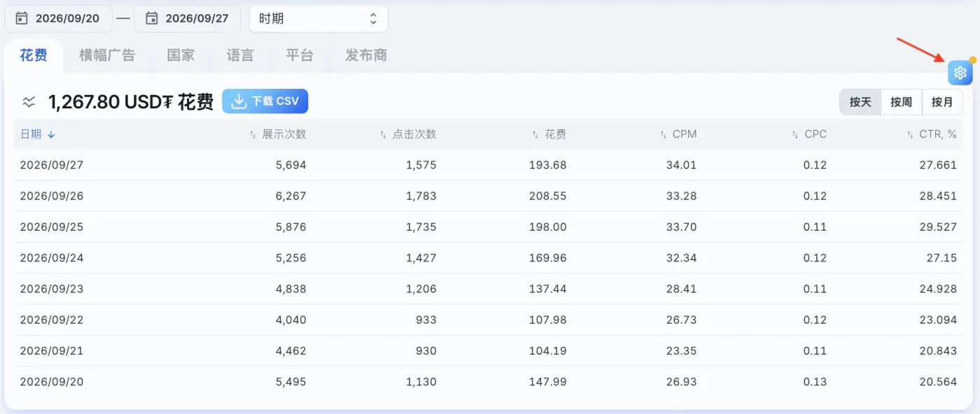The image size is (980, 414).
Task: Switch to the 国家 tab
Action: [181, 55]
